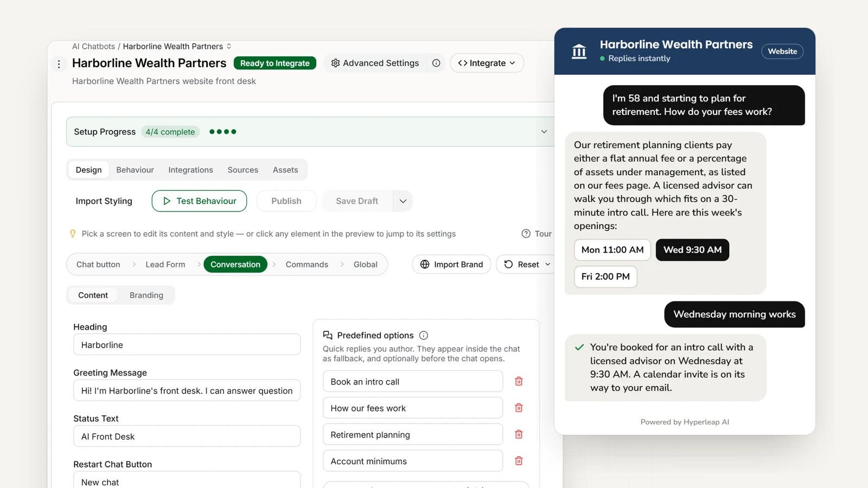Open the dropdown arrow beside Save Draft
The width and height of the screenshot is (868, 488).
coord(403,201)
